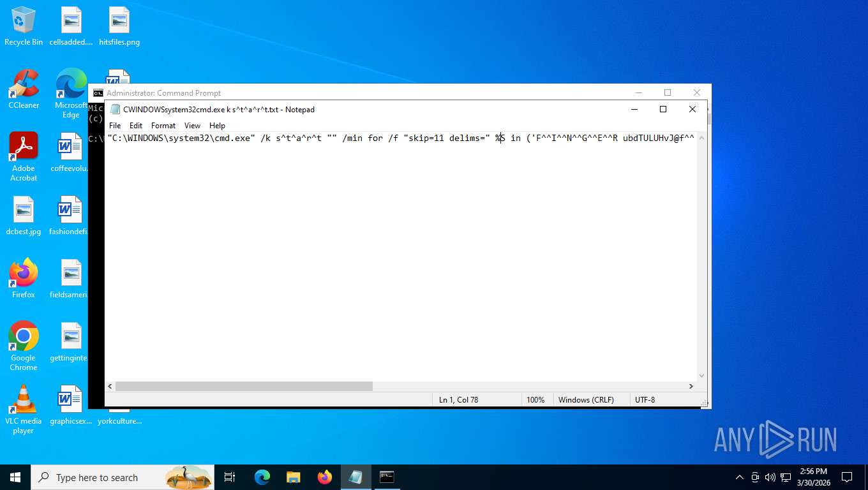Select the Google Chrome desktop shortcut
868x490 pixels.
pyautogui.click(x=24, y=346)
